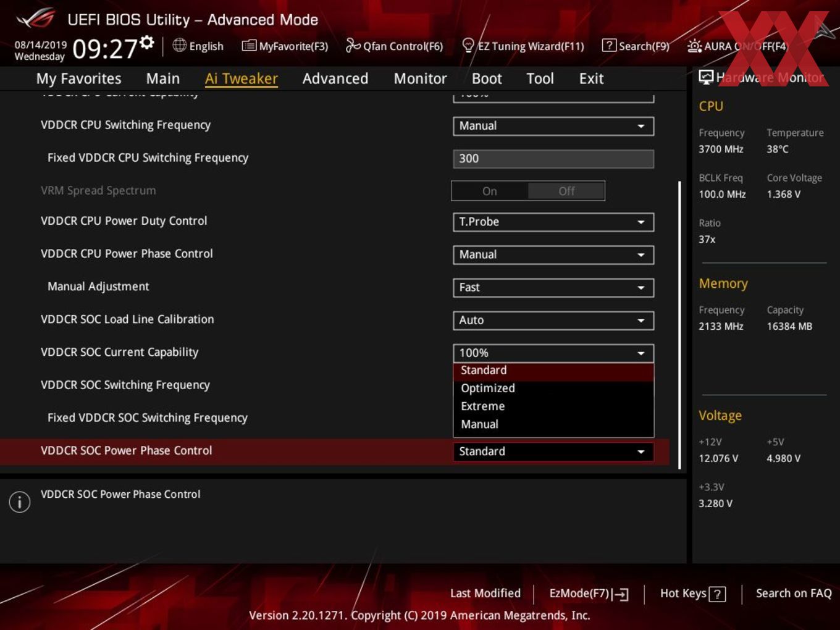Open VDDCR CPU Switching Frequency dropdown
Screen dimensions: 840x630
click(x=553, y=126)
